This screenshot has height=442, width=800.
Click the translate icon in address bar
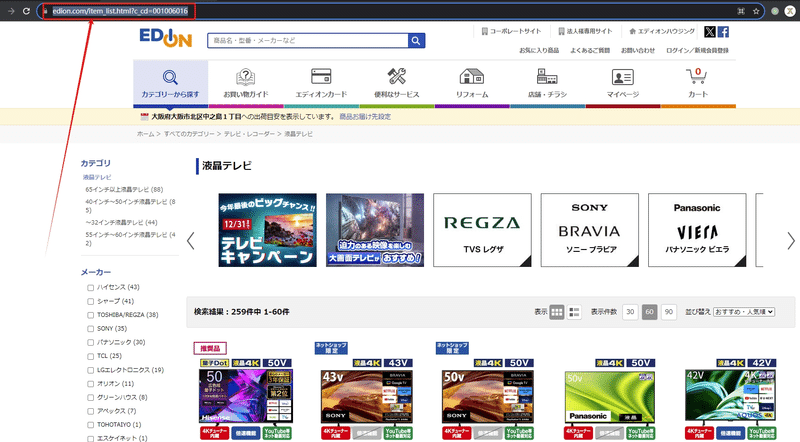(741, 11)
